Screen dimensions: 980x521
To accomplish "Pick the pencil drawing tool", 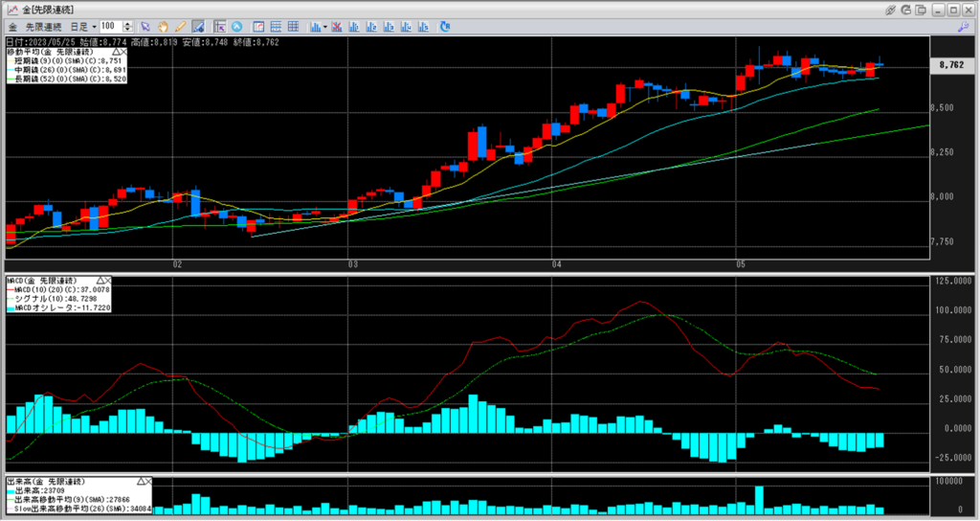I will [180, 26].
